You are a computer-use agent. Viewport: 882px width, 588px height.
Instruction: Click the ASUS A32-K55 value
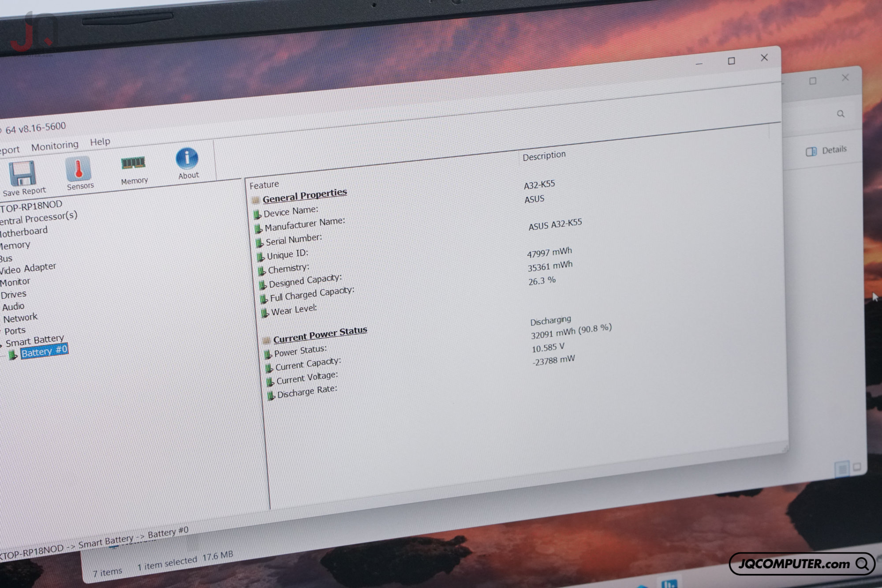(x=555, y=224)
